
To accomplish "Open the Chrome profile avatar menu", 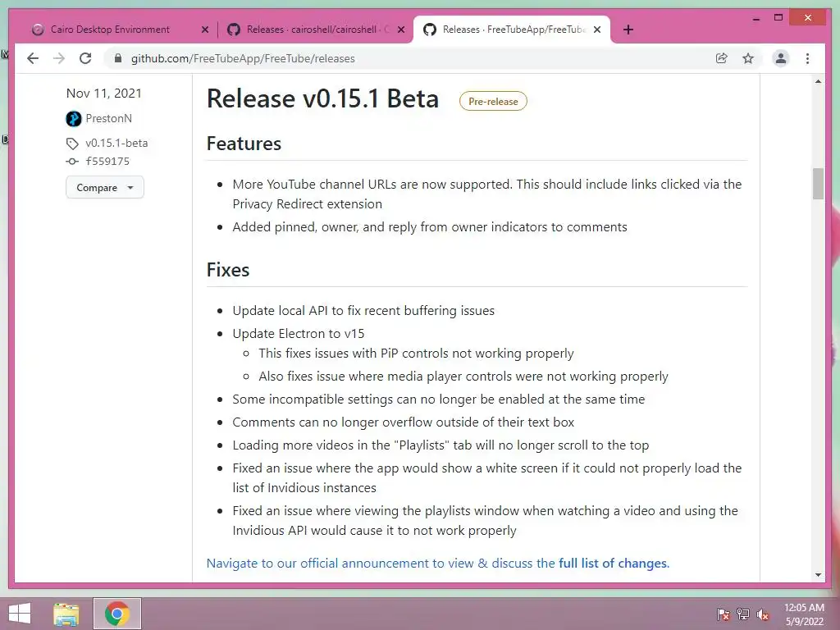I will [781, 58].
